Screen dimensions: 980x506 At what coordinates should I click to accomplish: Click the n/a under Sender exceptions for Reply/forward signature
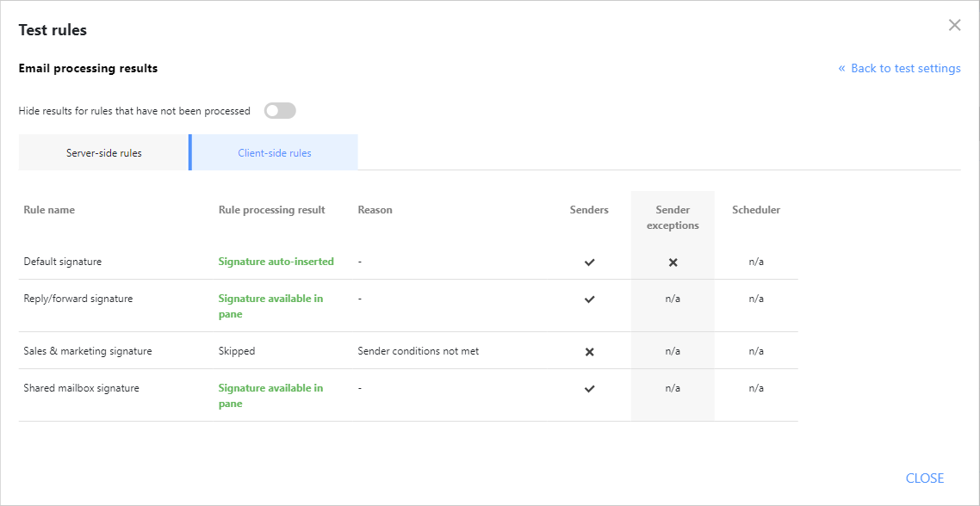coord(673,299)
